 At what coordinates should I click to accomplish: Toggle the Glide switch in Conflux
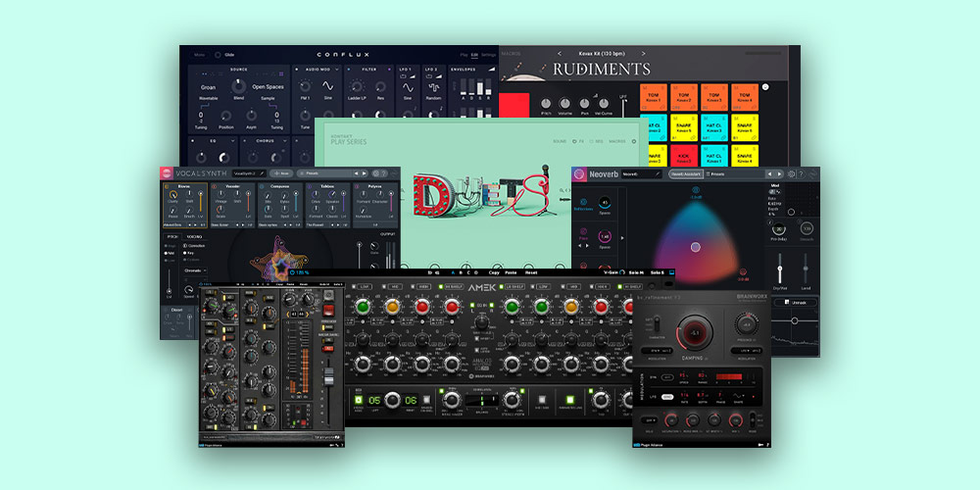coord(218,55)
